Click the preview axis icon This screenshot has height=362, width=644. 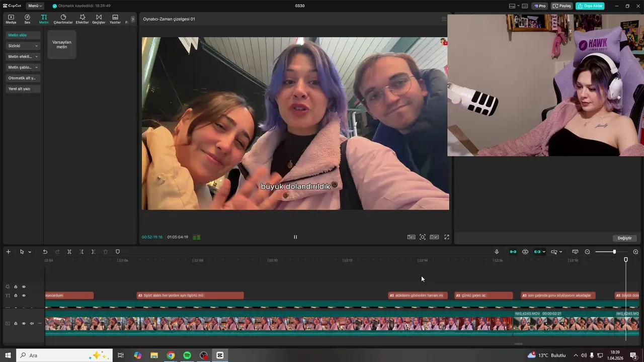(554, 251)
